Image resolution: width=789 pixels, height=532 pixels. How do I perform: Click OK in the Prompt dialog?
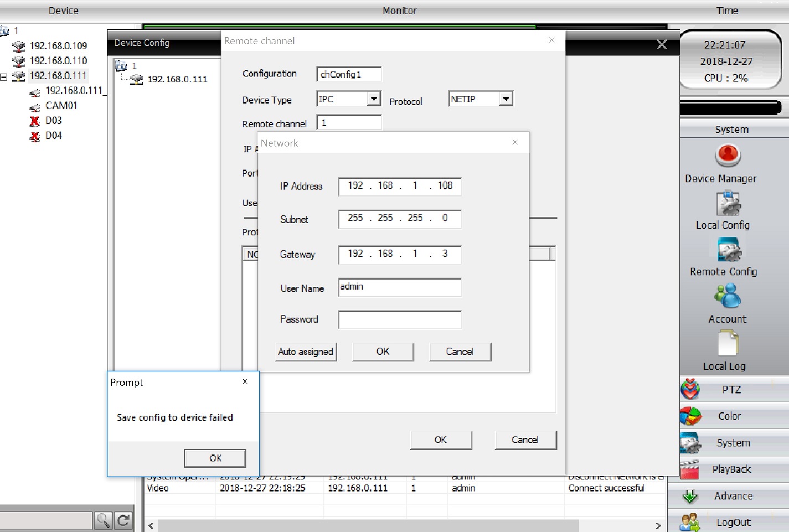tap(215, 458)
